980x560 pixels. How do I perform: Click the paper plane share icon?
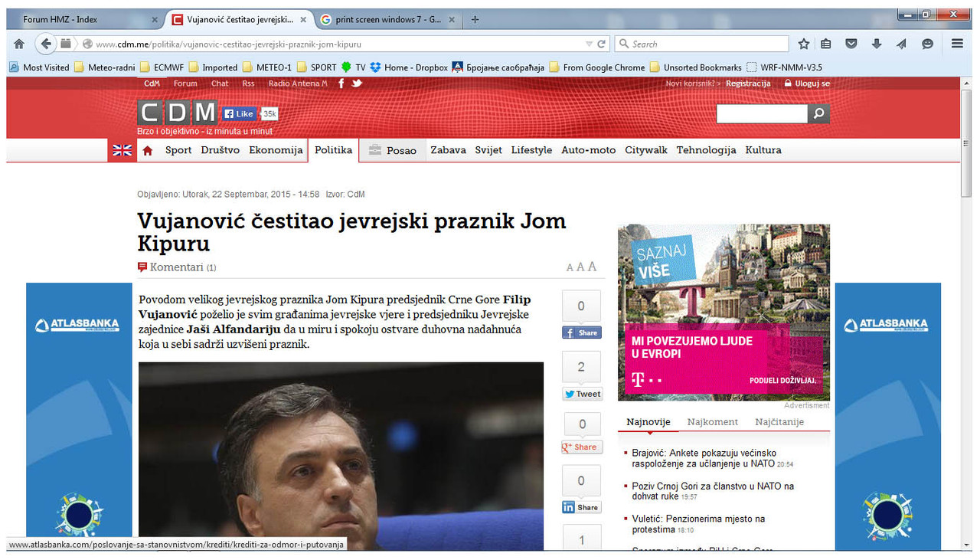click(x=902, y=44)
